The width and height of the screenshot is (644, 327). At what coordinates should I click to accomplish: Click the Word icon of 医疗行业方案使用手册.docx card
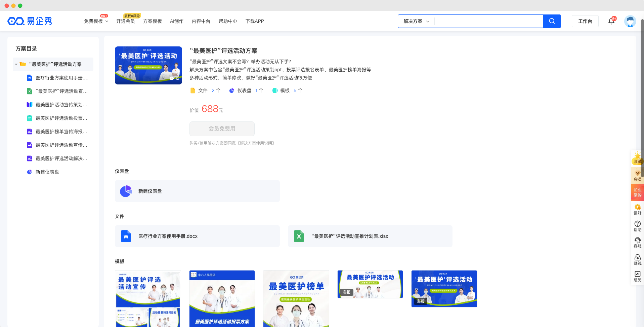pyautogui.click(x=126, y=236)
